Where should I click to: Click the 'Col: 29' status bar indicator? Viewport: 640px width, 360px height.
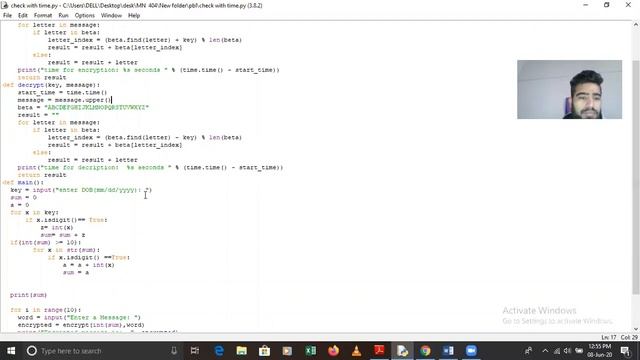(x=629, y=337)
